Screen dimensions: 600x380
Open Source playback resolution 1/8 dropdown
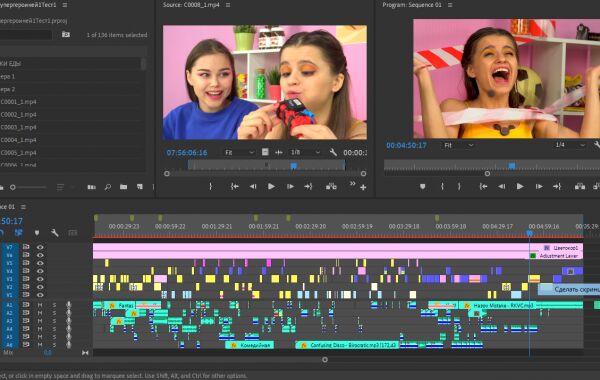(x=305, y=152)
